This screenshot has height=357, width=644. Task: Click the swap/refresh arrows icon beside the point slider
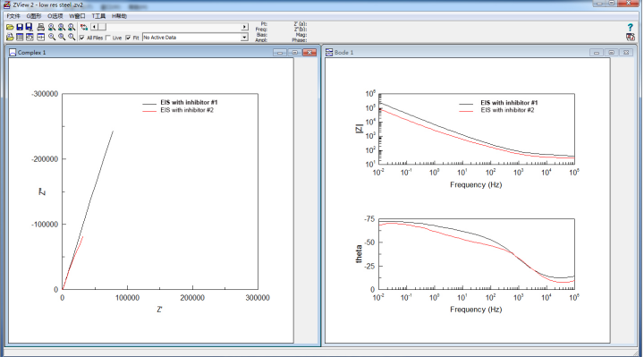click(84, 27)
